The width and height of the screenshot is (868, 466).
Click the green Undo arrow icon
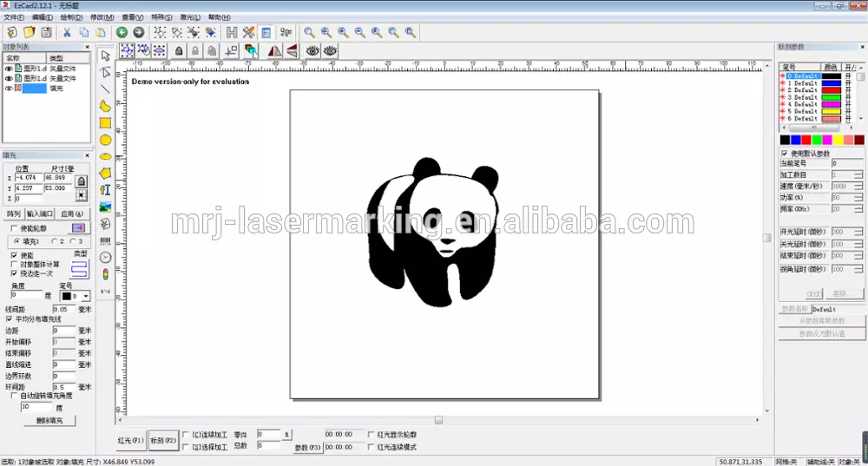pos(122,32)
